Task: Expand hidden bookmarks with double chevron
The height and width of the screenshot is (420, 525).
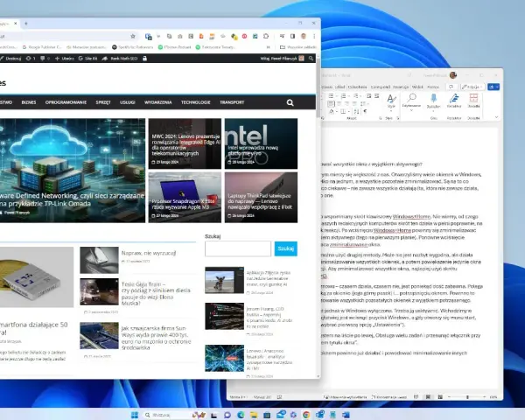Action: [x=268, y=47]
